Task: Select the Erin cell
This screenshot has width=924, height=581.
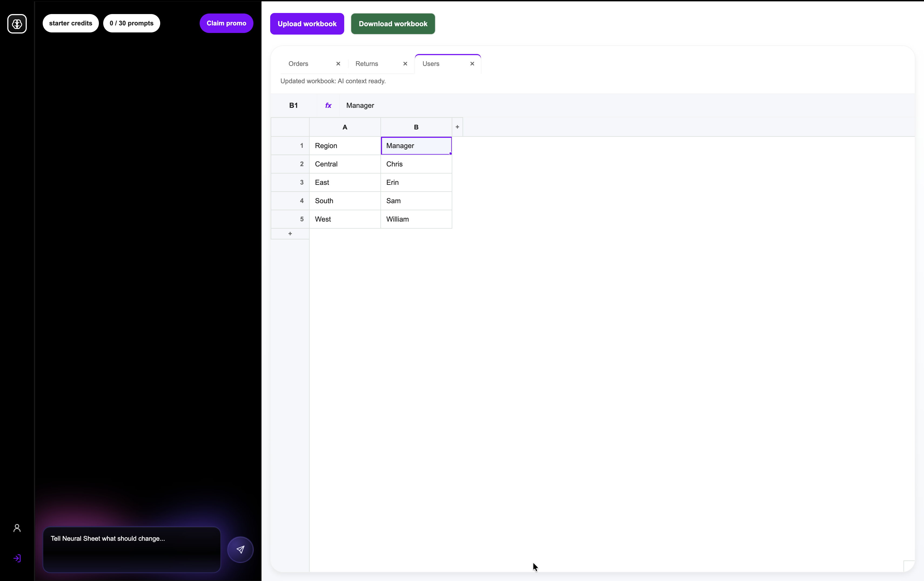Action: coord(416,183)
